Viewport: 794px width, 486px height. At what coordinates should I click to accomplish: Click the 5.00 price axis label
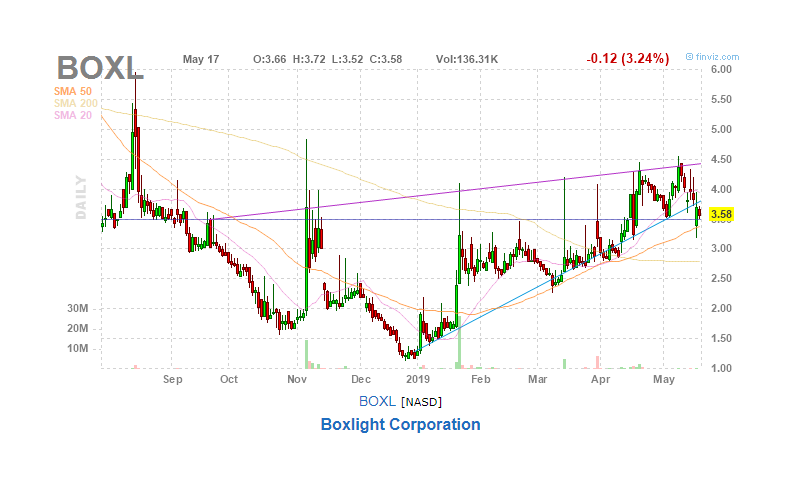pos(721,129)
